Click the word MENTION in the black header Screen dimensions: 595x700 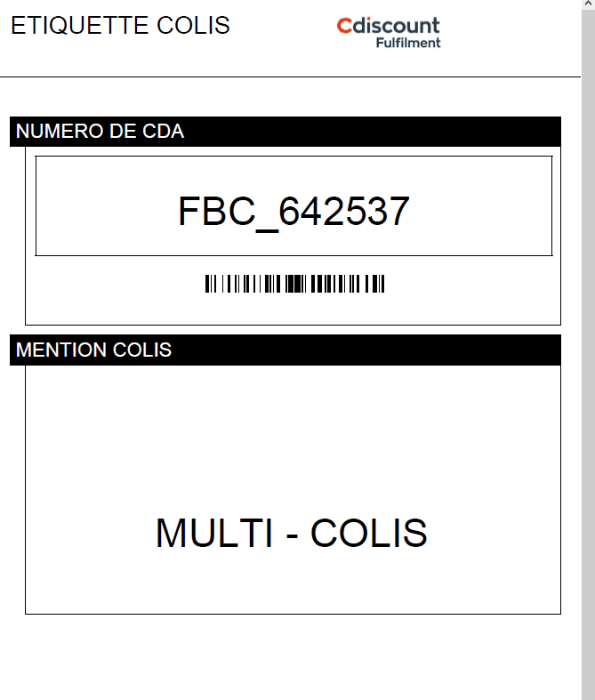pos(60,350)
